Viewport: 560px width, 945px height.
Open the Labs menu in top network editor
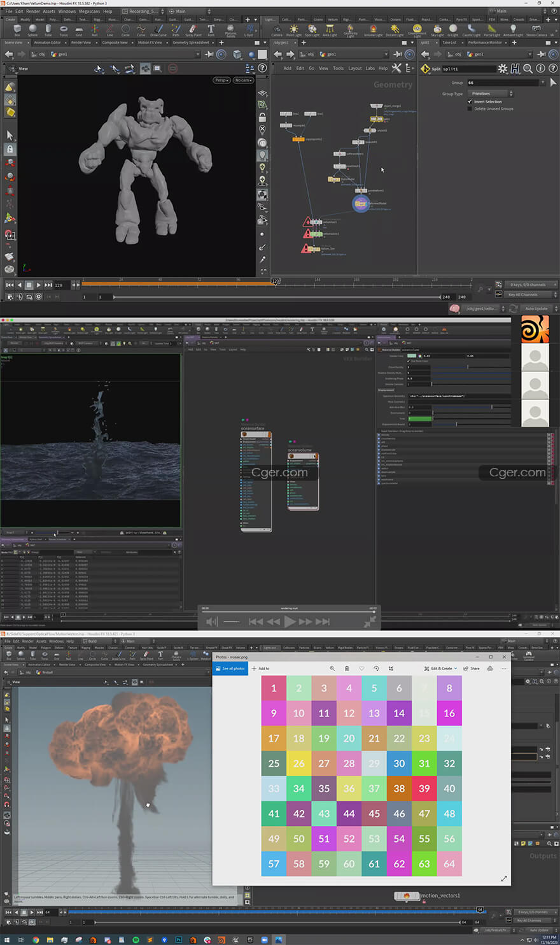[370, 68]
